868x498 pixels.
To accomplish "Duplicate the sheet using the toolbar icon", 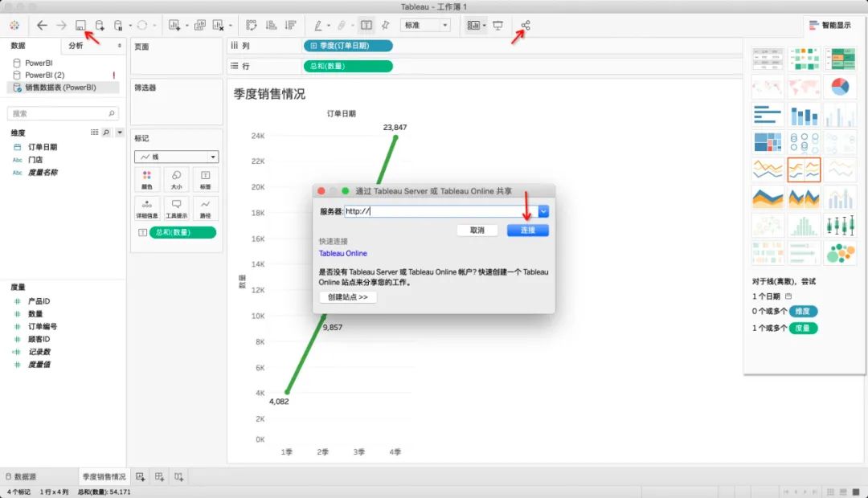I will pyautogui.click(x=200, y=26).
